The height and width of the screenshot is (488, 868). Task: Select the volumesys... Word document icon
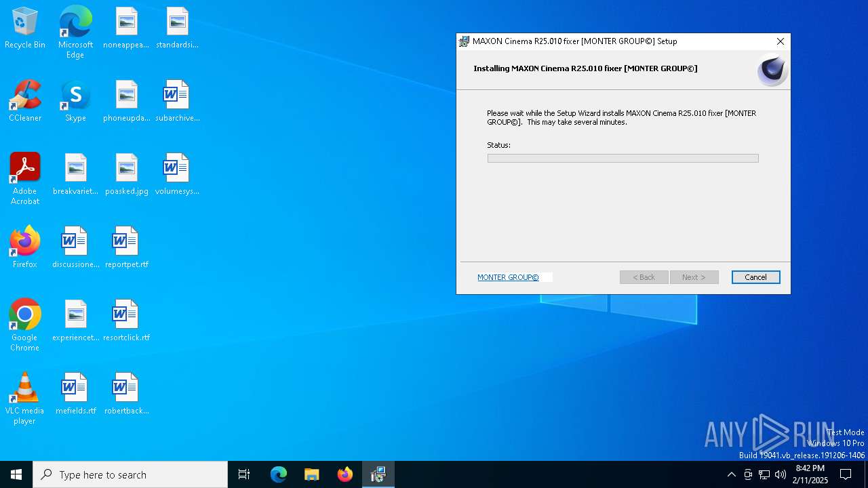pos(177,175)
